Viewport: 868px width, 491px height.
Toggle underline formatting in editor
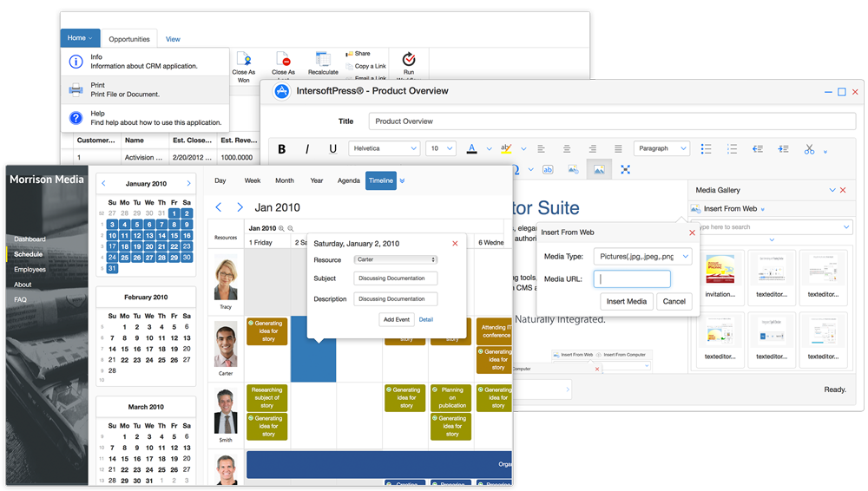(332, 149)
